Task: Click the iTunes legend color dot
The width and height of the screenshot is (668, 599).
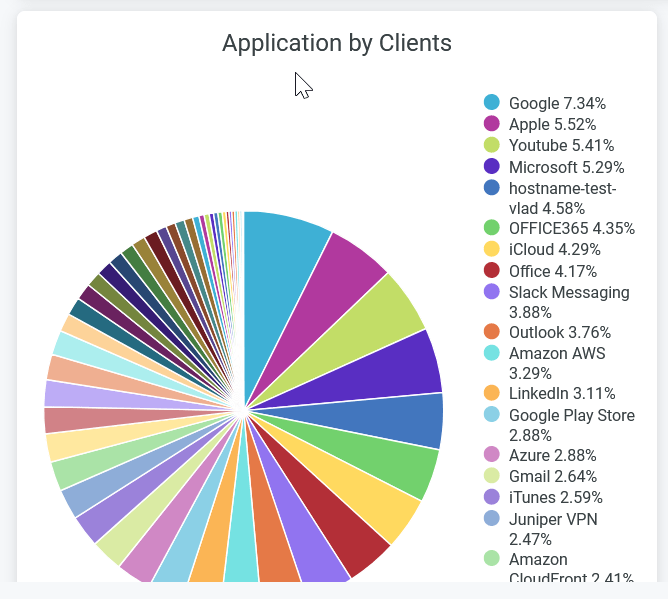Action: (492, 496)
